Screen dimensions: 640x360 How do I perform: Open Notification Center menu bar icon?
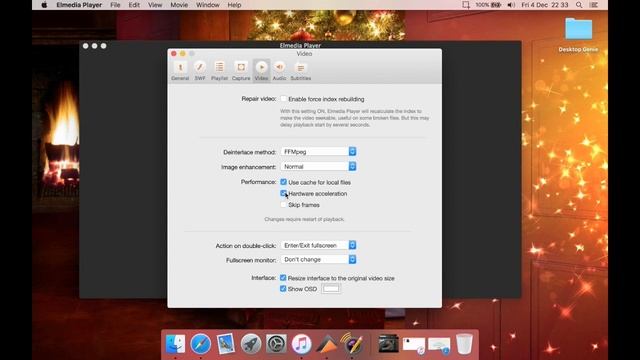coord(594,5)
